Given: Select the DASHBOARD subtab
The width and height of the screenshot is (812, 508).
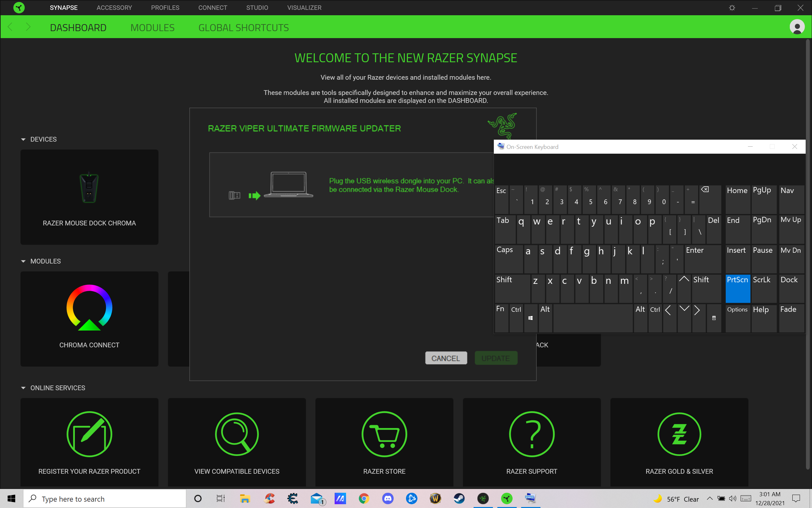Looking at the screenshot, I should 78,28.
